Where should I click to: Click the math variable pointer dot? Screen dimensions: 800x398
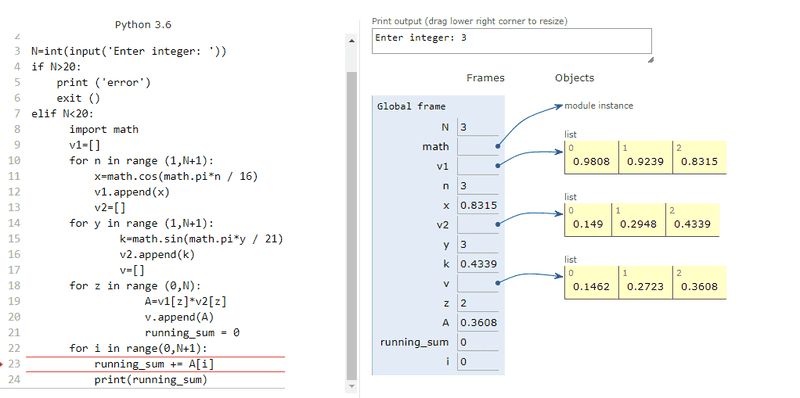(x=497, y=146)
